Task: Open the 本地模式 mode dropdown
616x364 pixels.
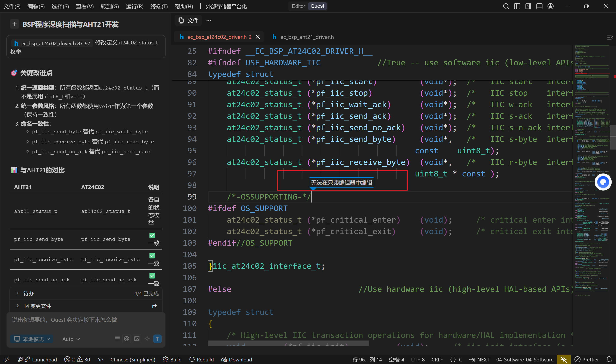Action: (32, 339)
